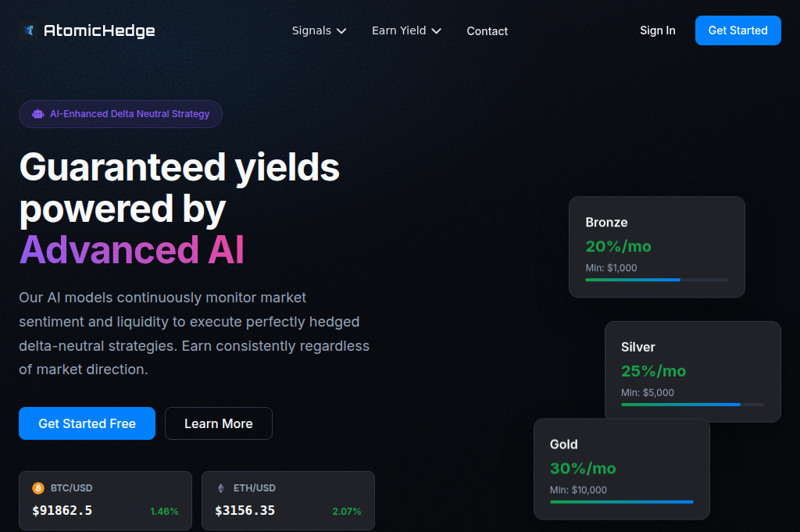Click the Learn More button
This screenshot has width=800, height=532.
coord(218,423)
